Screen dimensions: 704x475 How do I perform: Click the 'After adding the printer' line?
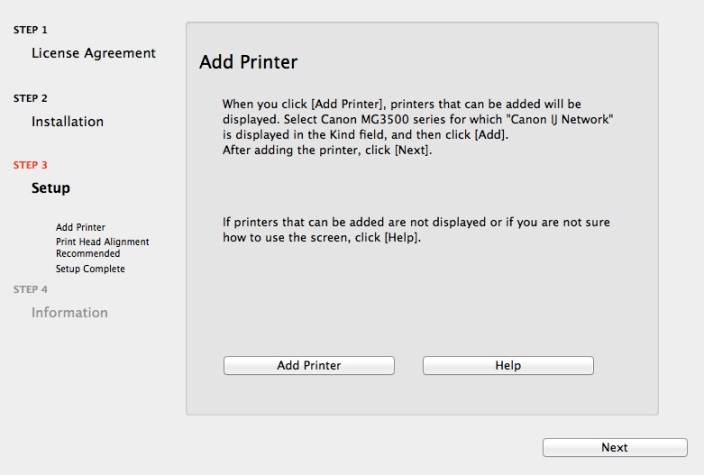point(325,151)
